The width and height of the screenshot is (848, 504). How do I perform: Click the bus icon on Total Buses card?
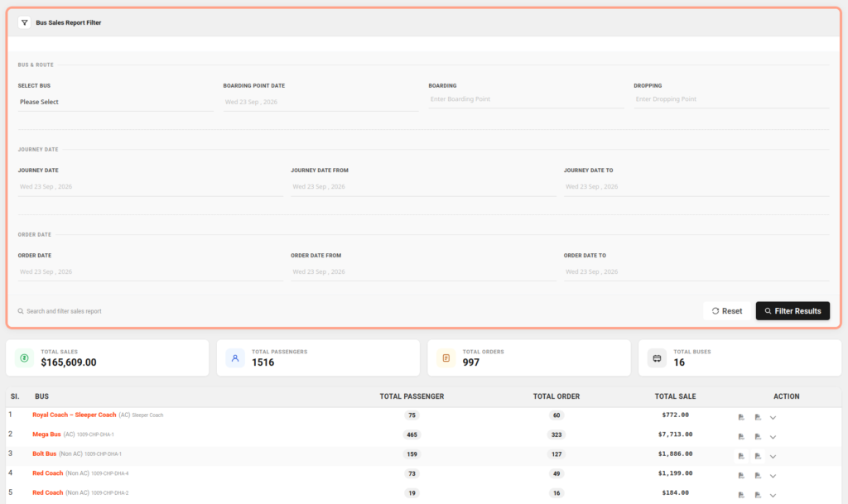[657, 358]
